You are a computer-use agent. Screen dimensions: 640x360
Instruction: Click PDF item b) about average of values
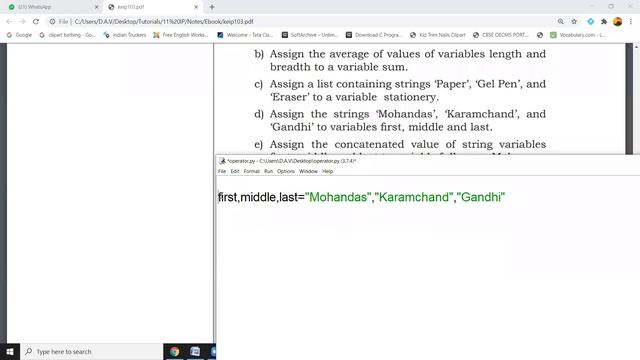(x=400, y=60)
